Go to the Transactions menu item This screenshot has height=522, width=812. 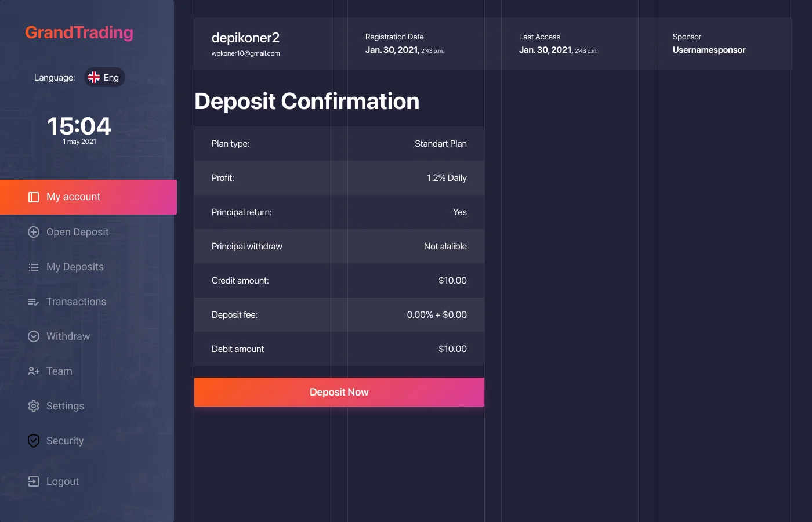(76, 302)
